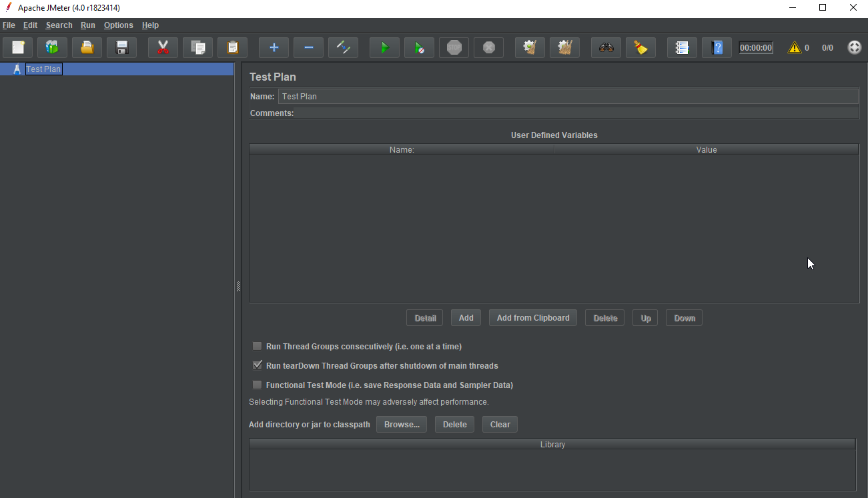Select Test Plan node in tree
Viewport: 868px width, 498px height.
pyautogui.click(x=43, y=69)
